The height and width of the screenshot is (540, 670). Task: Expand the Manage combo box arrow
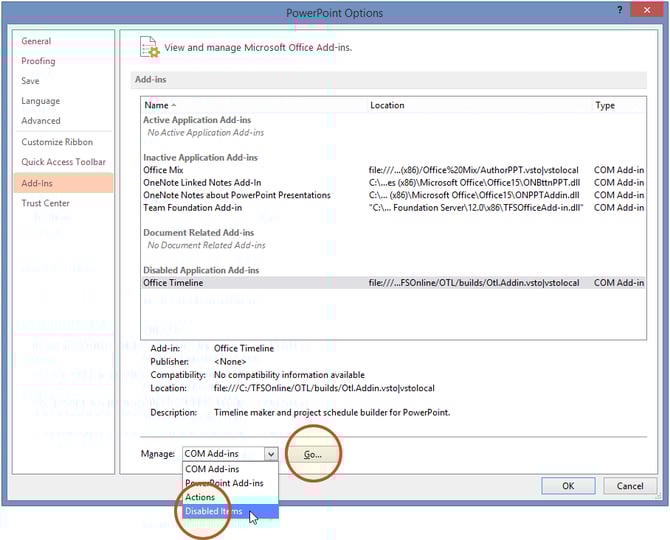(x=270, y=454)
